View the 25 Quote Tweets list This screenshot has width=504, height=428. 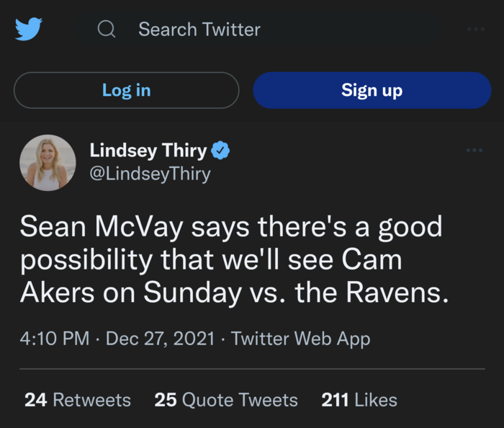point(226,400)
